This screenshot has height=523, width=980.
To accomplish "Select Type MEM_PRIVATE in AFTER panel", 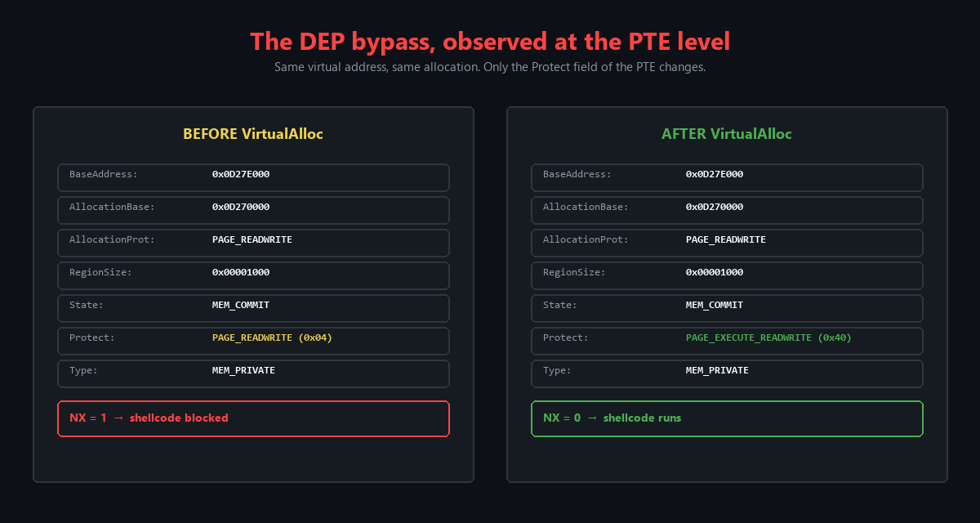I will click(717, 371).
